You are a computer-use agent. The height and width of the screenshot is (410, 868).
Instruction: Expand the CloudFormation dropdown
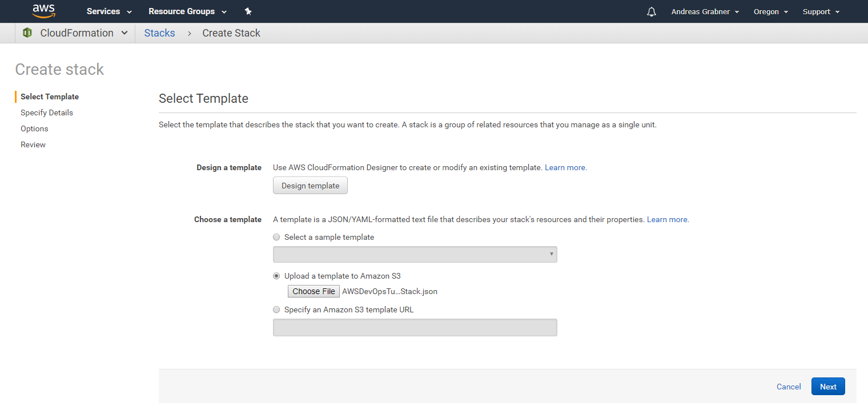tap(124, 33)
